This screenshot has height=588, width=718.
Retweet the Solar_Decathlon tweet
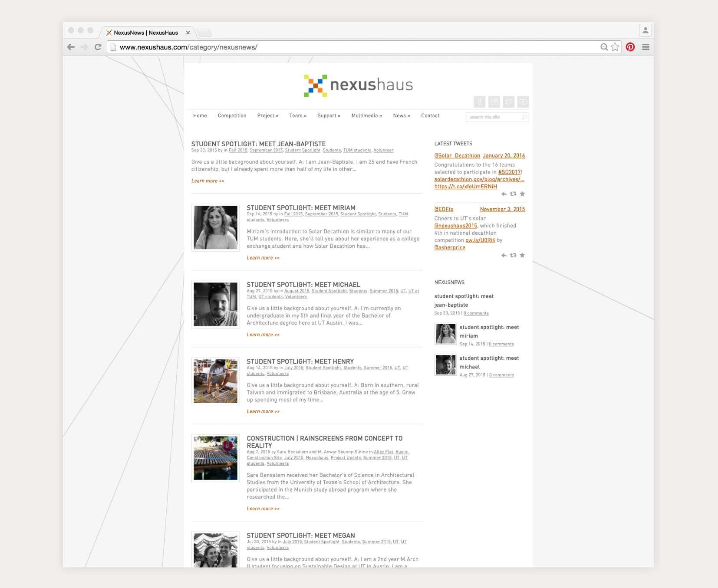pos(513,194)
